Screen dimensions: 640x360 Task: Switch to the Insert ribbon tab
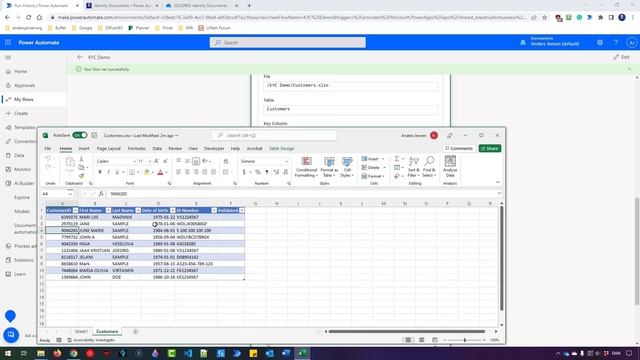click(x=84, y=149)
